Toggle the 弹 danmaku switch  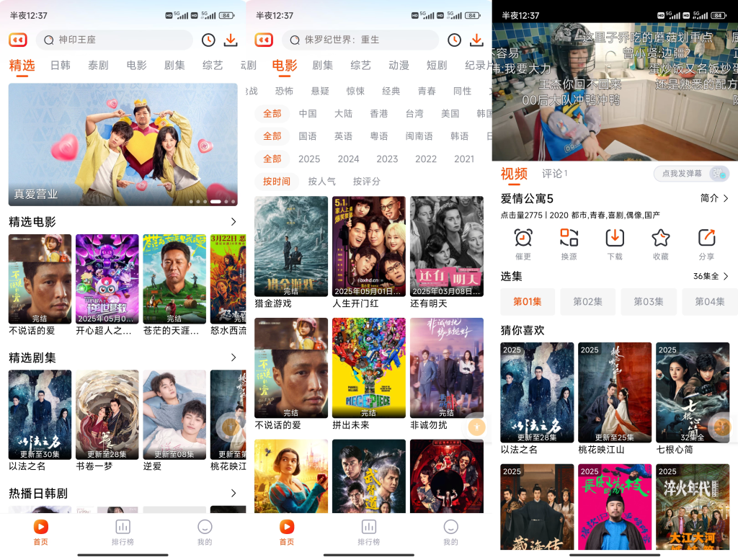(x=719, y=174)
